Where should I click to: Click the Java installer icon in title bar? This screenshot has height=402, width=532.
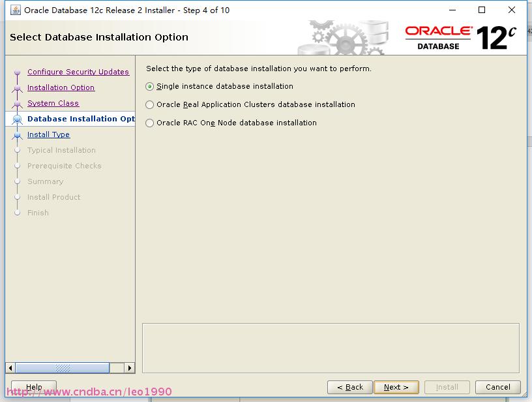tap(15, 10)
